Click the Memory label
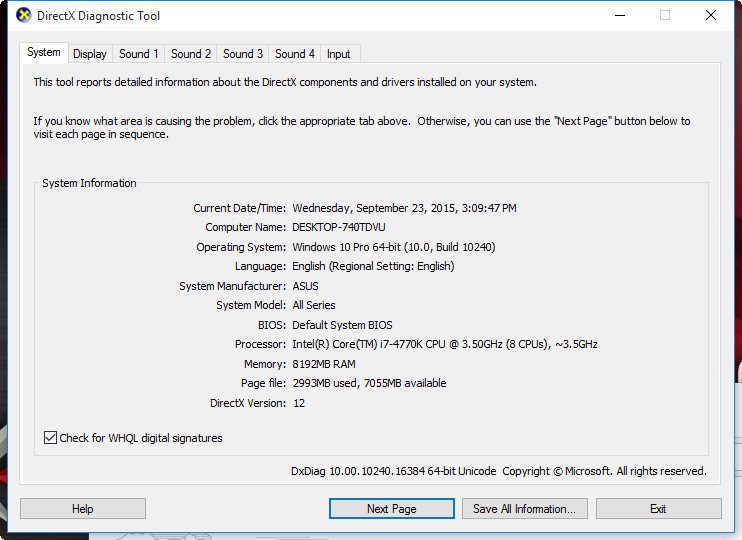Screen dimensions: 742x540 [265, 364]
